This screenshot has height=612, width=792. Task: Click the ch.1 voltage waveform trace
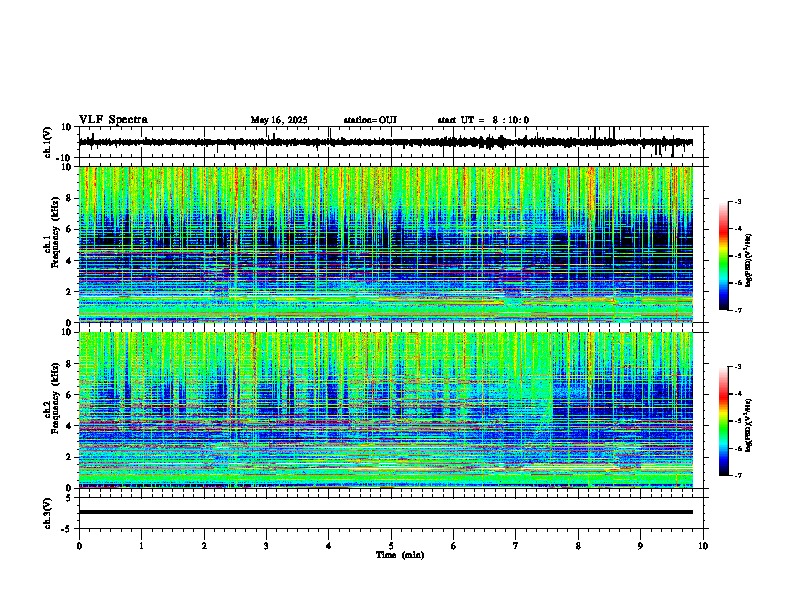pos(385,142)
